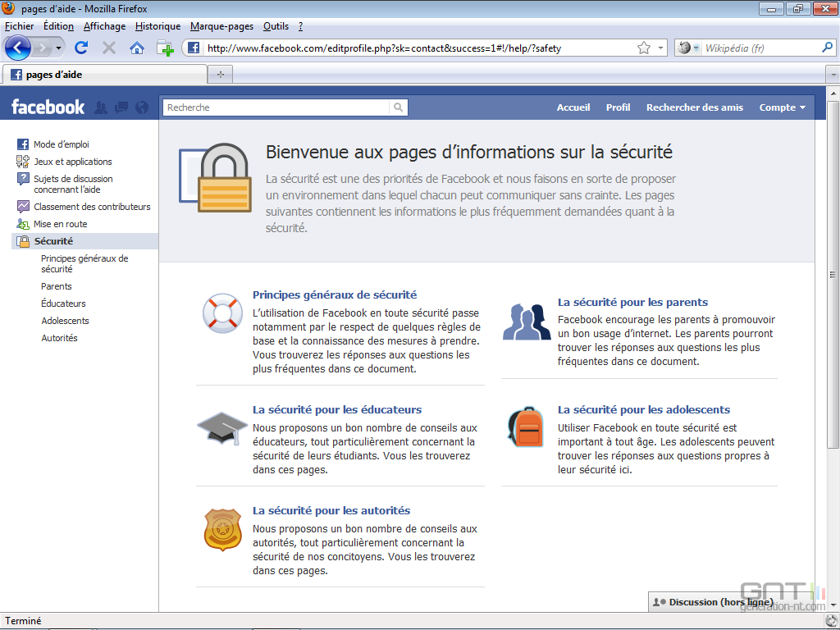840x630 pixels.
Task: Select Éducateurs in the sidebar submenu
Action: point(63,304)
